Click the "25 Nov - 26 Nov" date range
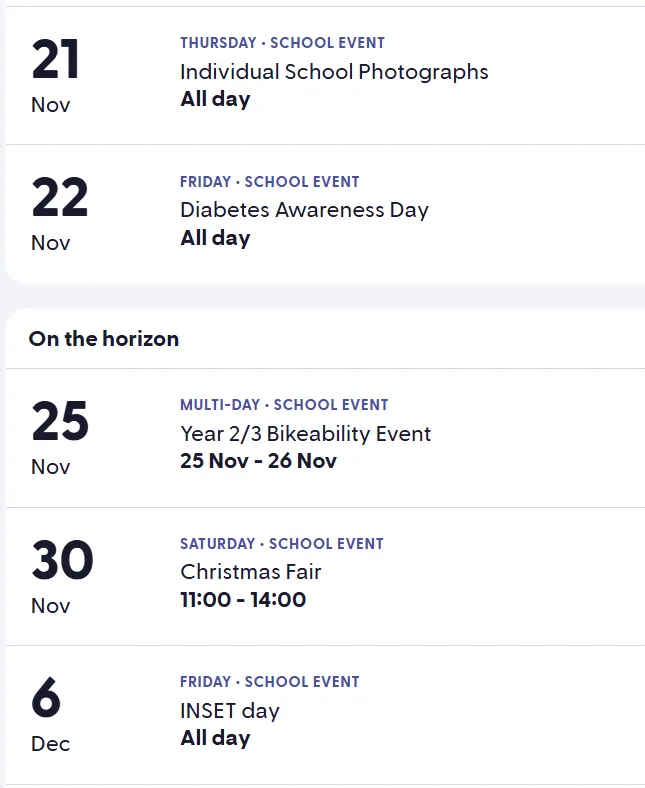Screen dimensions: 645x788 (x=258, y=461)
